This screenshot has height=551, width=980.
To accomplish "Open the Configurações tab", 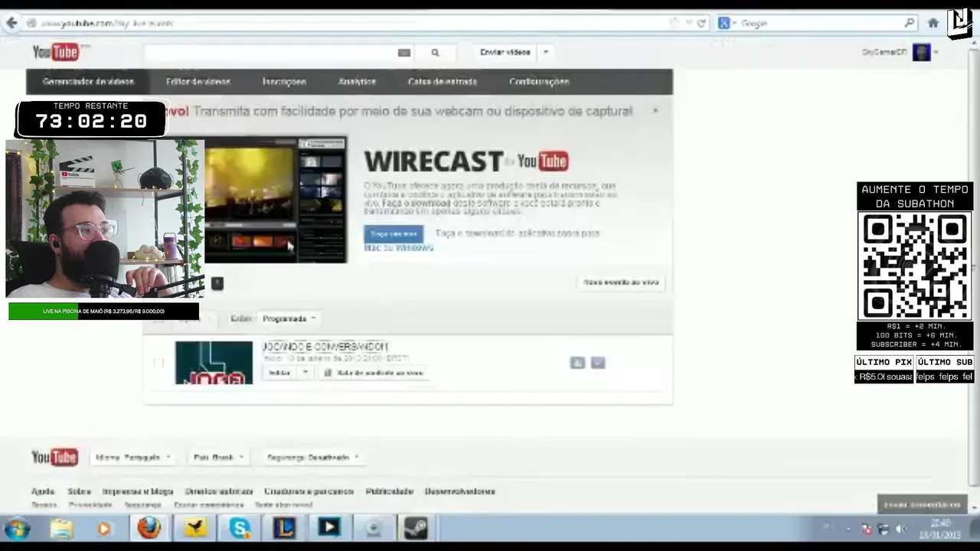I will (x=539, y=82).
